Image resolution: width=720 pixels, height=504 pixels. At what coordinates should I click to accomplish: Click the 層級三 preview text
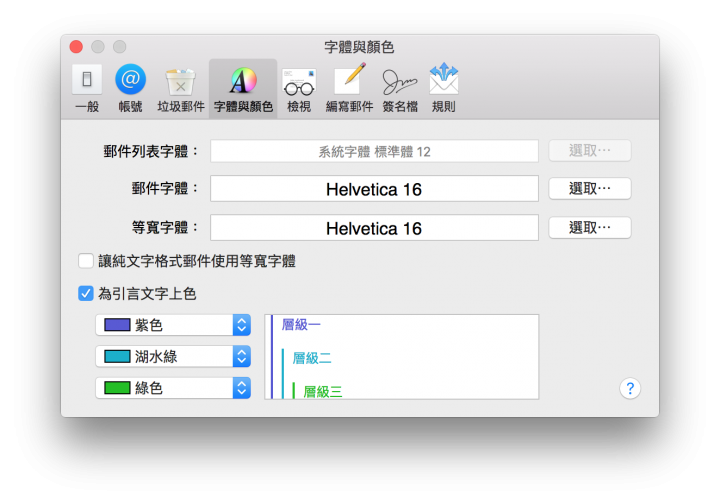click(x=323, y=392)
